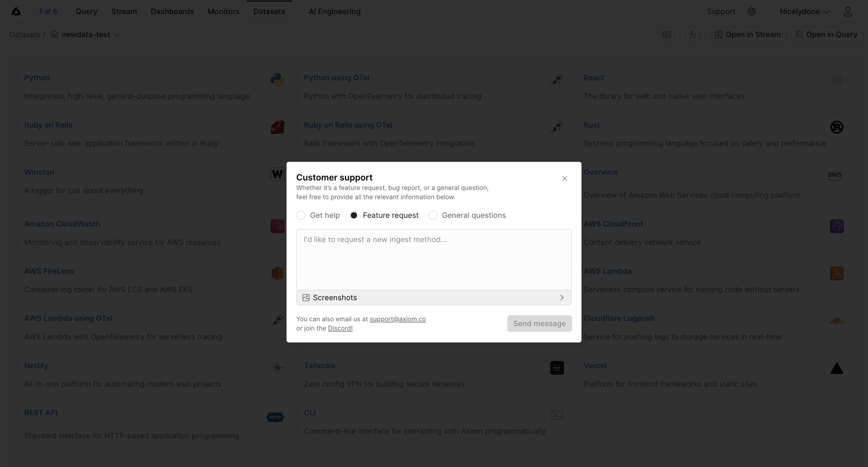868x467 pixels.
Task: Open the CLI card title
Action: tap(310, 412)
